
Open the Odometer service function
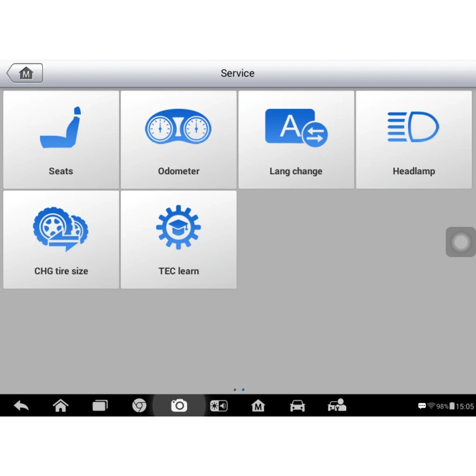coord(178,140)
